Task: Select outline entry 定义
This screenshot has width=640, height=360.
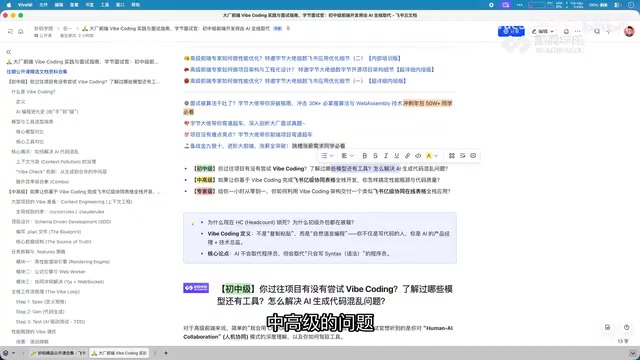Action: pos(20,102)
